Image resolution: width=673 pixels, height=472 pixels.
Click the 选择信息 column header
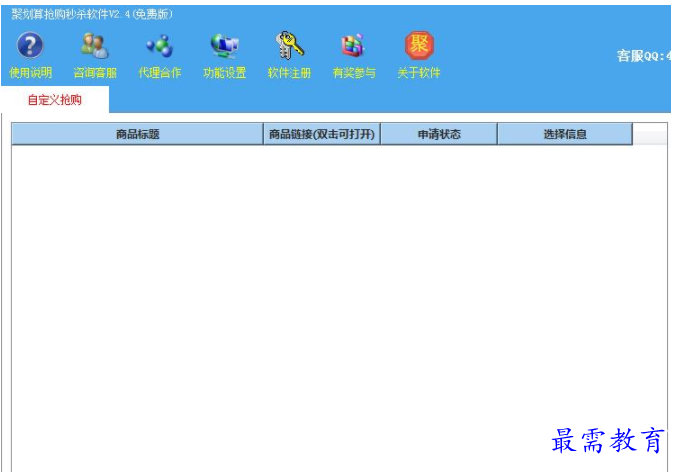[x=565, y=134]
